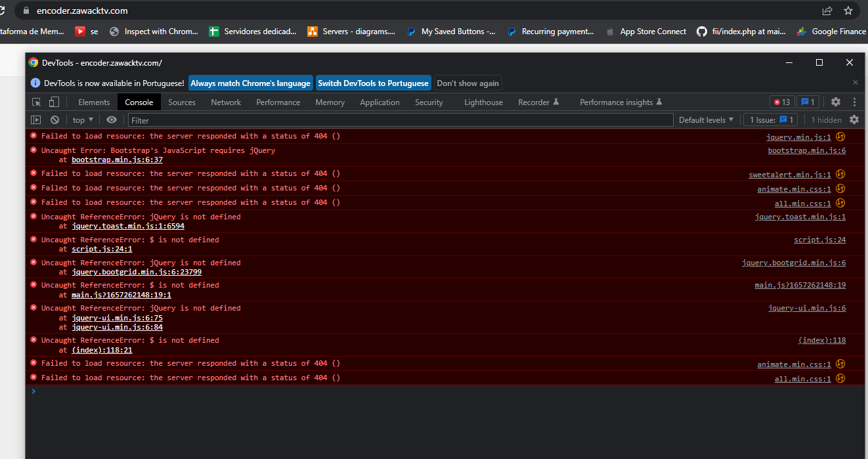This screenshot has height=459, width=868.
Task: Switch to the Memory tab
Action: point(330,102)
